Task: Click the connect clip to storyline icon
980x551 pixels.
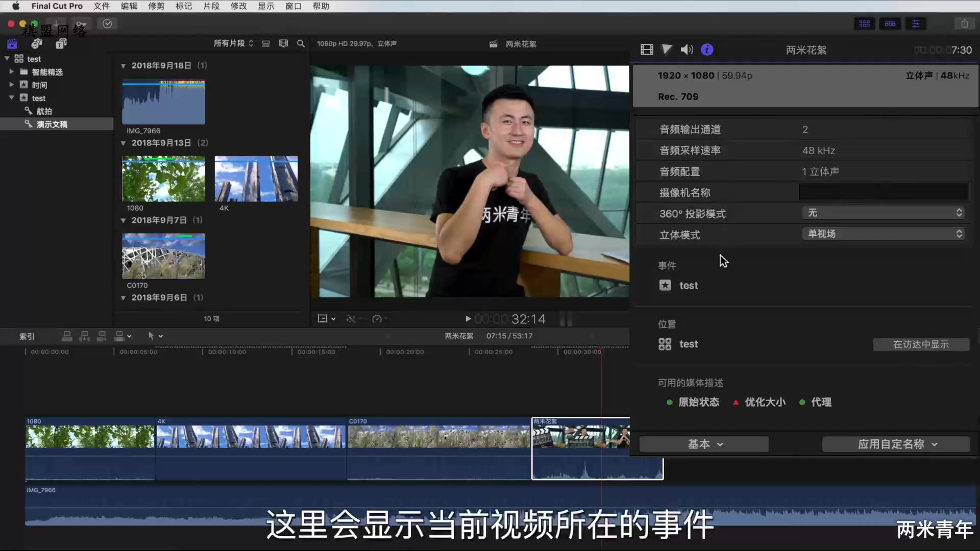Action: click(x=67, y=336)
